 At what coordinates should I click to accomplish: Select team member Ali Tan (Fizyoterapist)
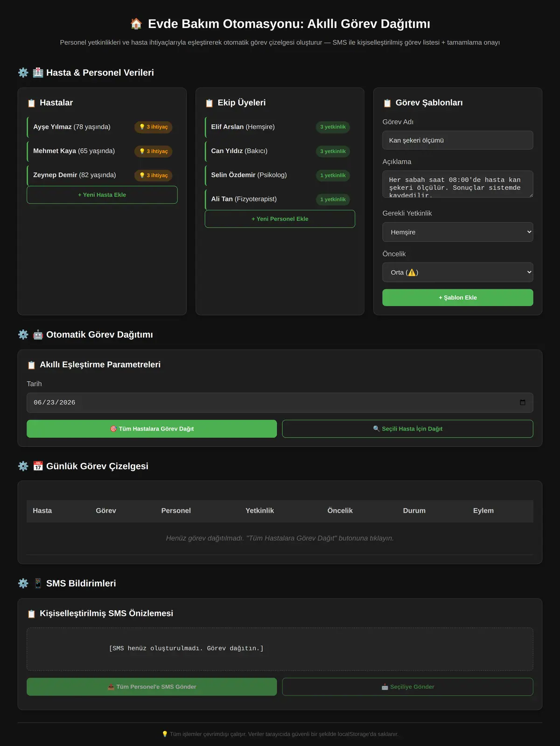(280, 199)
